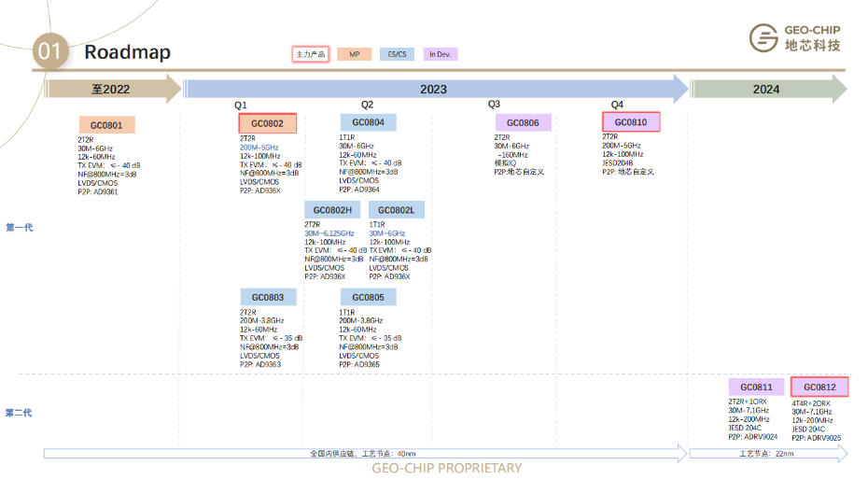This screenshot has height=479, width=868.
Task: Select the red-outlined GC0802 product box
Action: (x=268, y=124)
